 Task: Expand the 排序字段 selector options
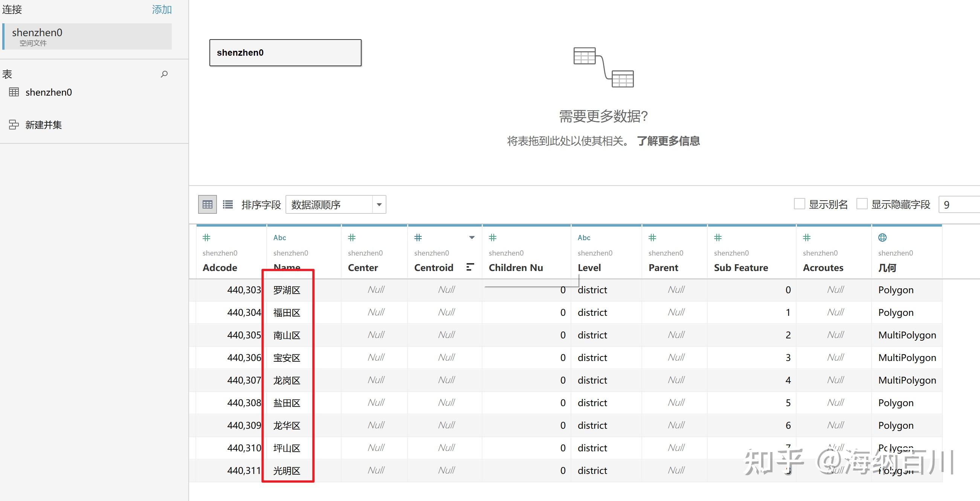click(x=379, y=204)
